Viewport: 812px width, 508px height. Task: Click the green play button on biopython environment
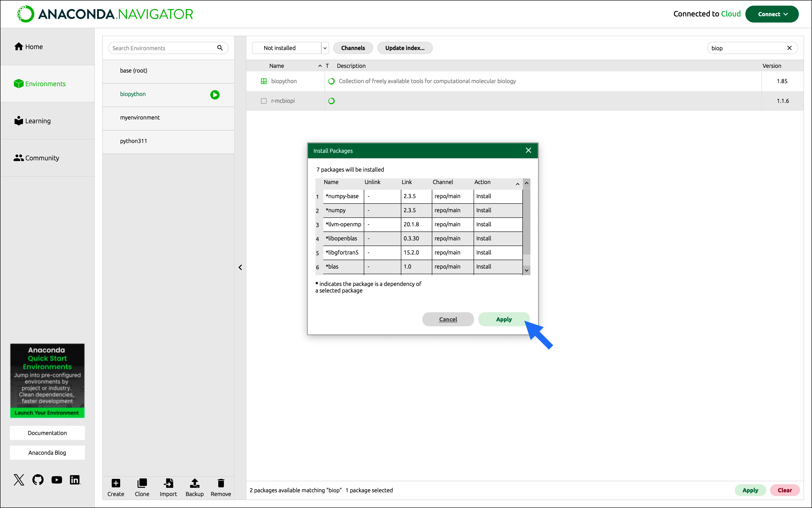pyautogui.click(x=215, y=95)
